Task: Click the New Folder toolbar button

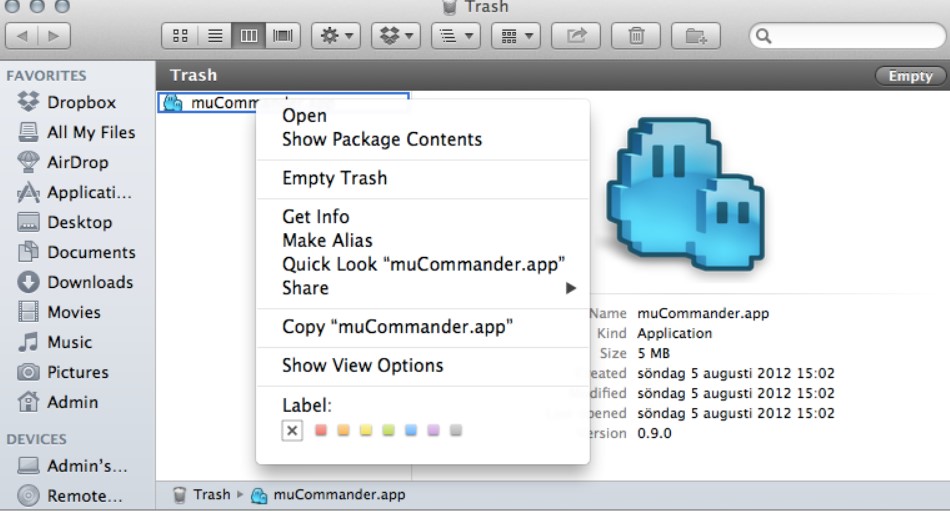Action: (x=696, y=36)
